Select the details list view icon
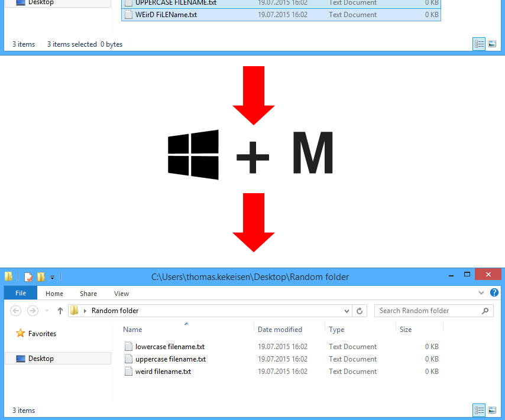This screenshot has width=505, height=420. (479, 410)
